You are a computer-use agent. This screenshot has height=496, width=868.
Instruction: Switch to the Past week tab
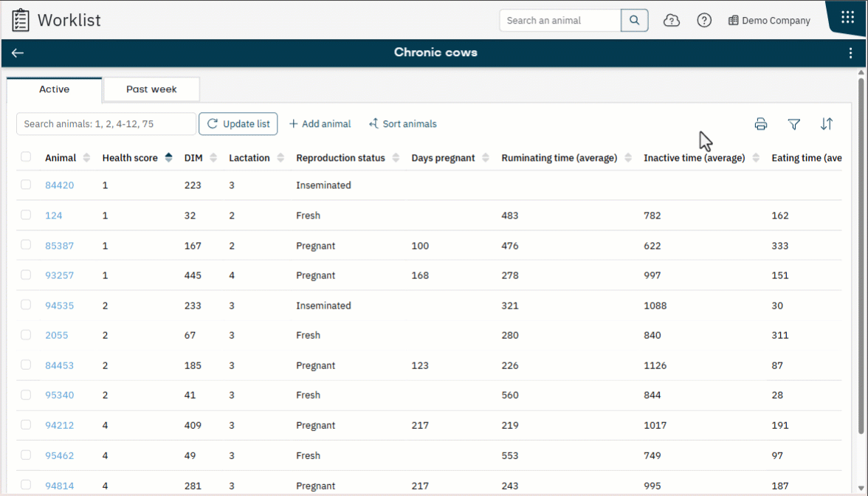tap(151, 89)
